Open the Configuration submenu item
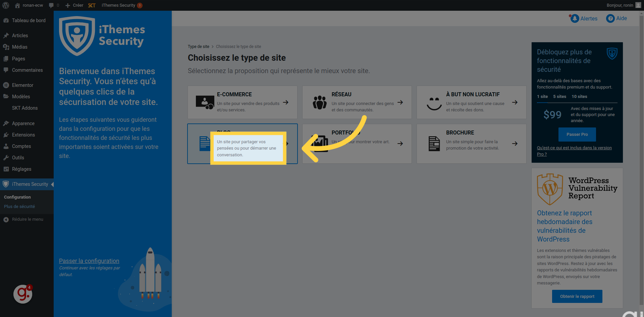644x317 pixels. pos(17,197)
